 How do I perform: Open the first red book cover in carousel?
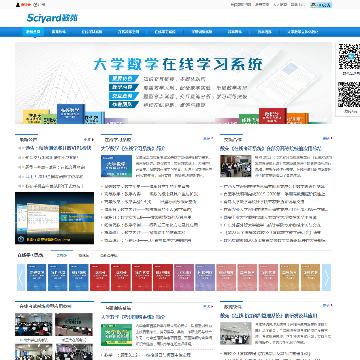(100, 277)
